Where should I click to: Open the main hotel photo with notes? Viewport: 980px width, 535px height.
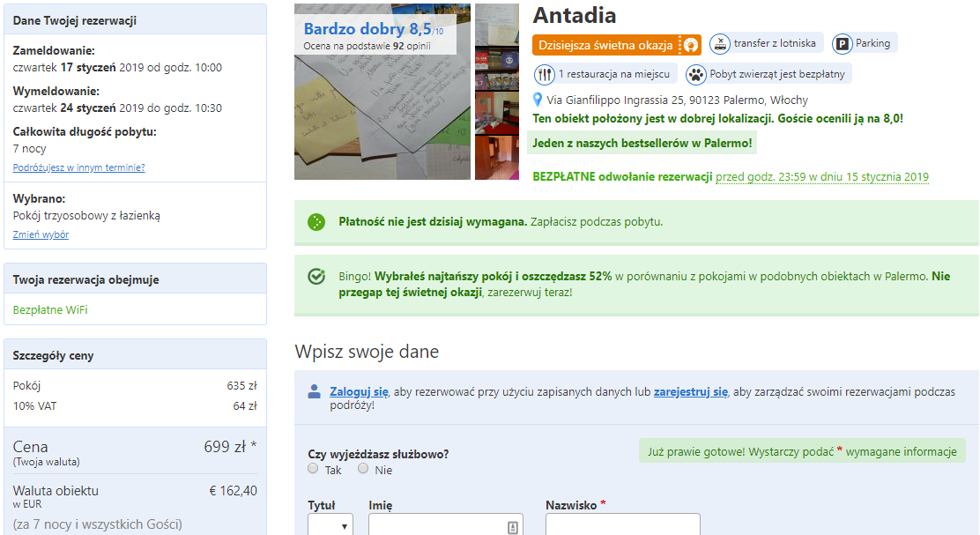382,92
